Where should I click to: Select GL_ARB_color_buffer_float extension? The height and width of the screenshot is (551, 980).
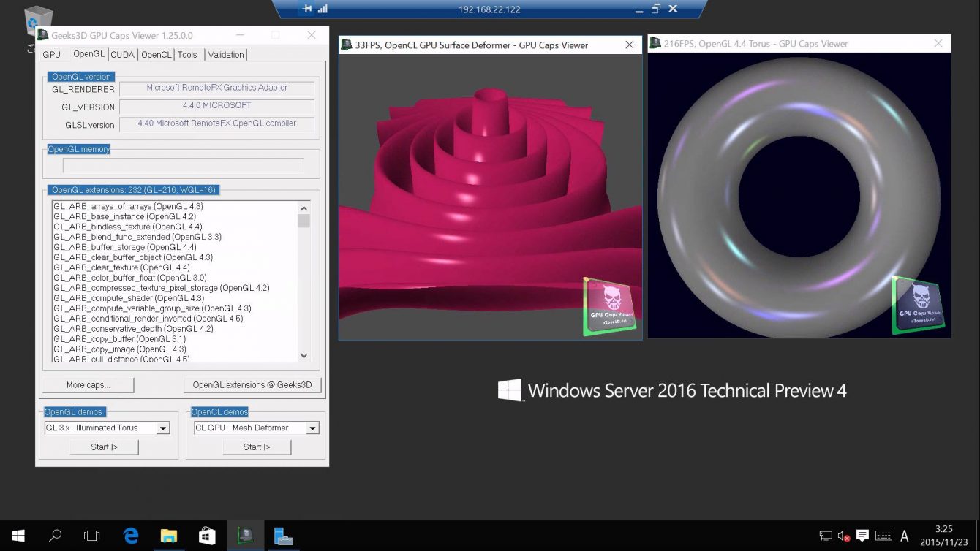coord(130,278)
